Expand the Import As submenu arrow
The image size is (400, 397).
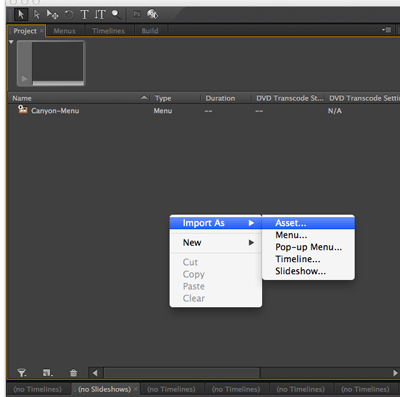[x=251, y=223]
